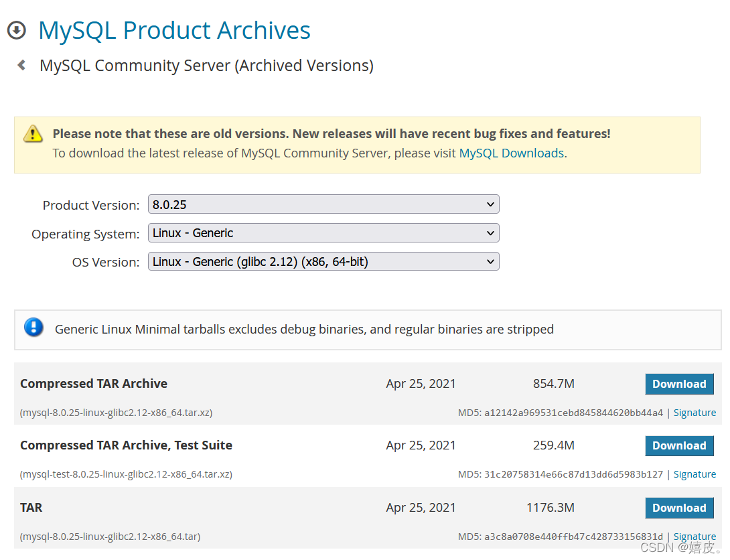Click the Apr 25, 2021 date in Test Suite row
The image size is (730, 560).
pos(421,445)
